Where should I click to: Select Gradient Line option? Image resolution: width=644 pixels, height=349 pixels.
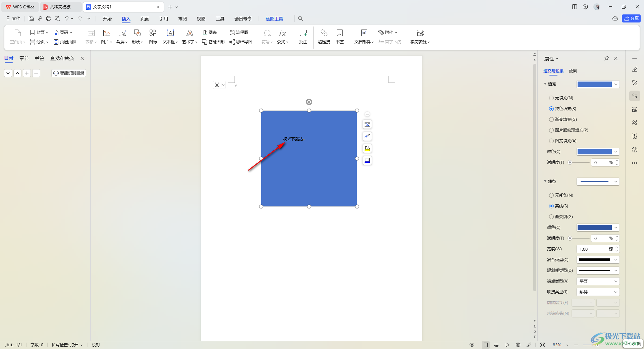coord(561,217)
